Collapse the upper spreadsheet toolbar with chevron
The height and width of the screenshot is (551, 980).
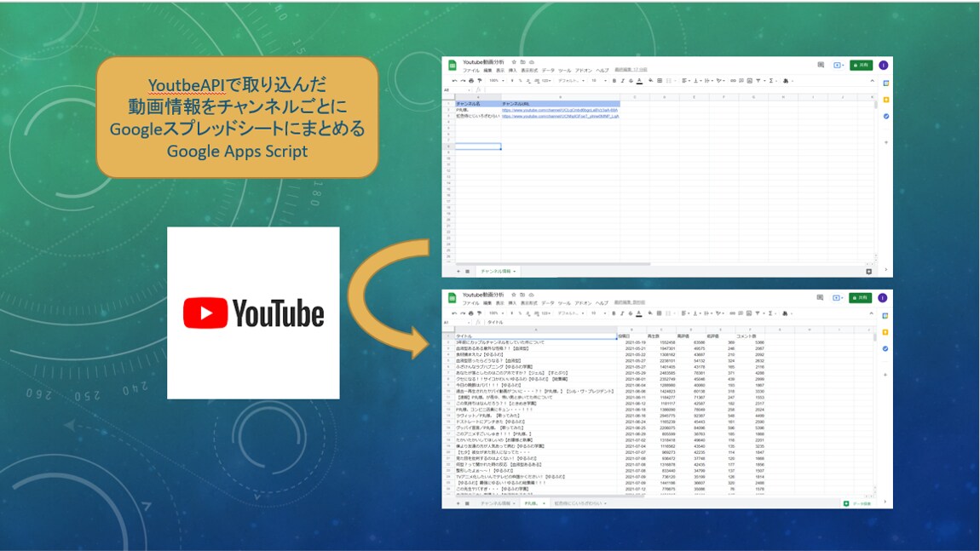pos(873,81)
